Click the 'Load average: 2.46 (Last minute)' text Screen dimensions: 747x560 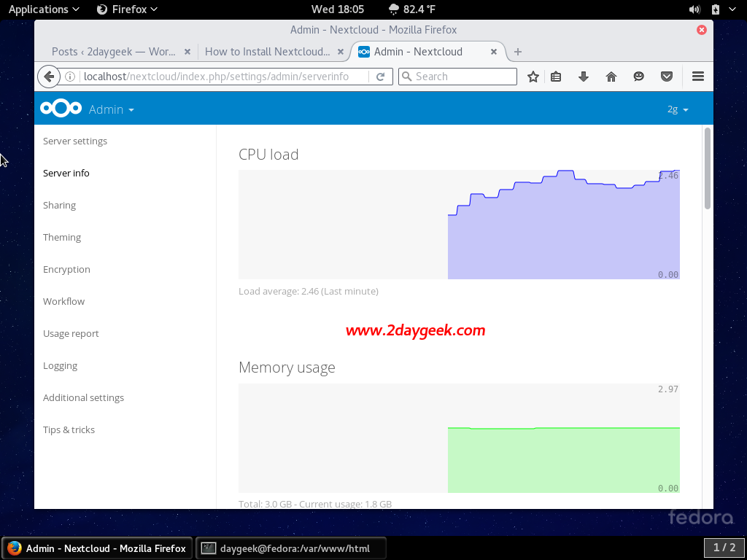pyautogui.click(x=309, y=292)
